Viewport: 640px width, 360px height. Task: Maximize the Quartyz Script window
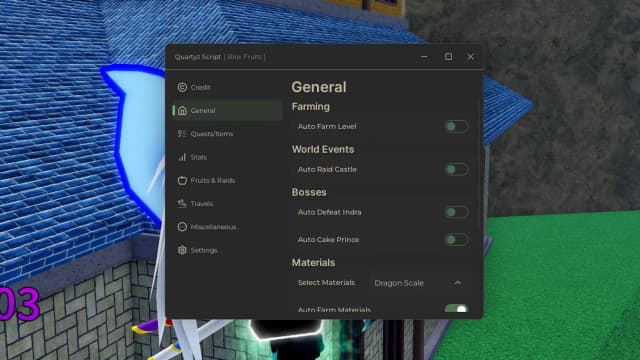(x=448, y=57)
